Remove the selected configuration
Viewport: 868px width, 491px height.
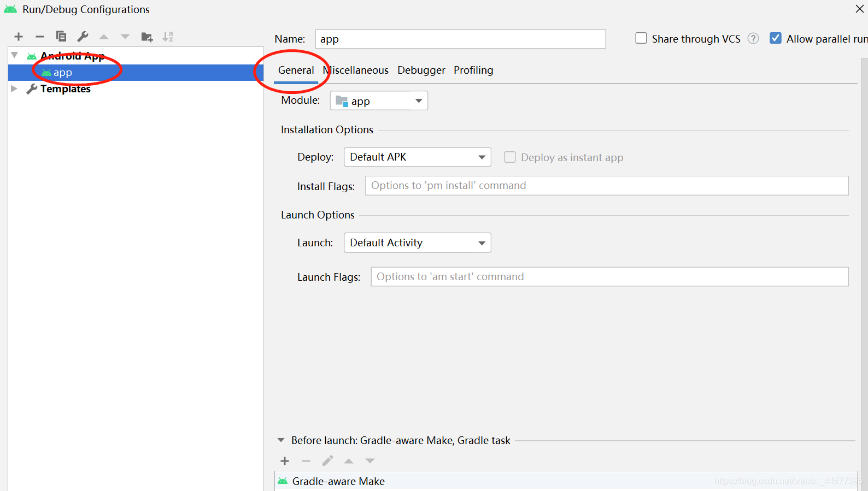(40, 37)
